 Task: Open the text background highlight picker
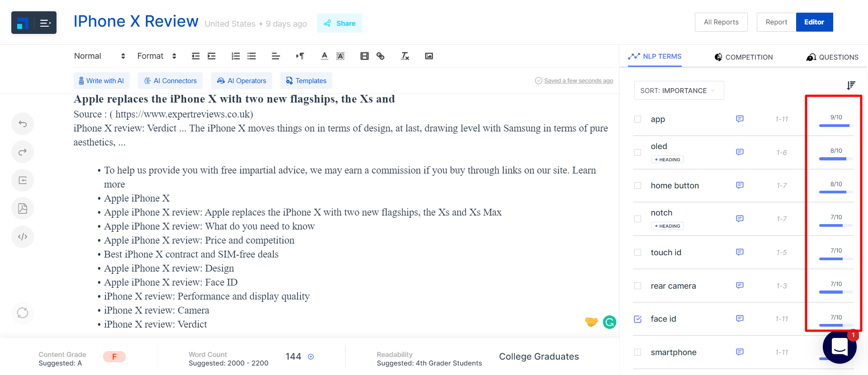coord(340,56)
